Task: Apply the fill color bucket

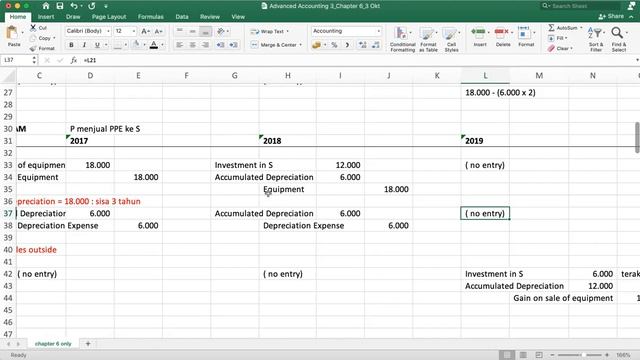Action: click(136, 44)
